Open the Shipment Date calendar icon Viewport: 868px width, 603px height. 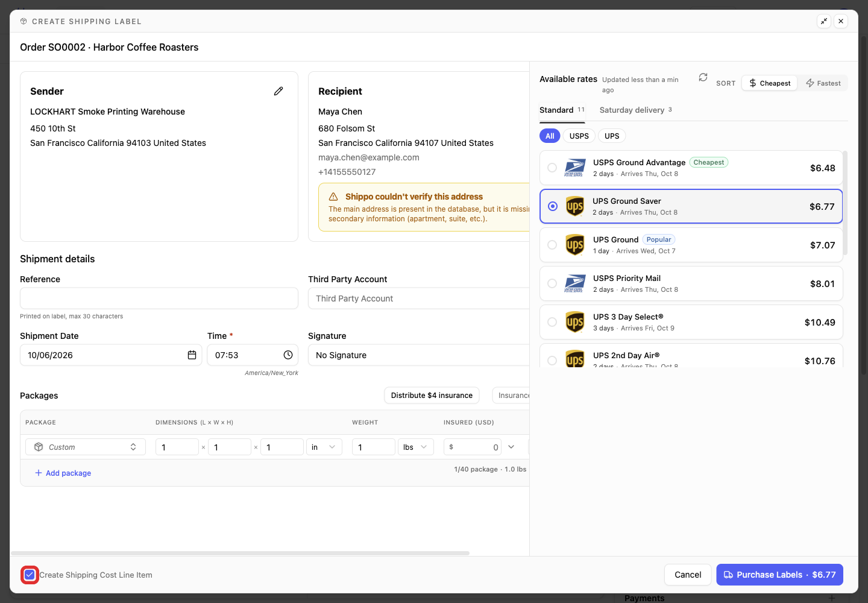point(192,355)
